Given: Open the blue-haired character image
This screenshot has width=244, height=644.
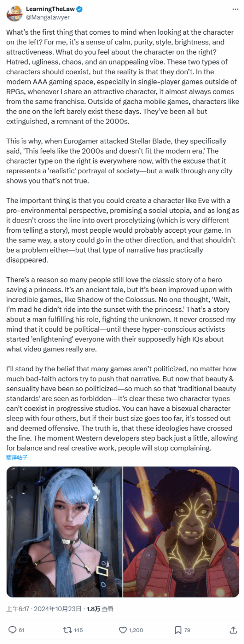Looking at the screenshot, I should 64,532.
